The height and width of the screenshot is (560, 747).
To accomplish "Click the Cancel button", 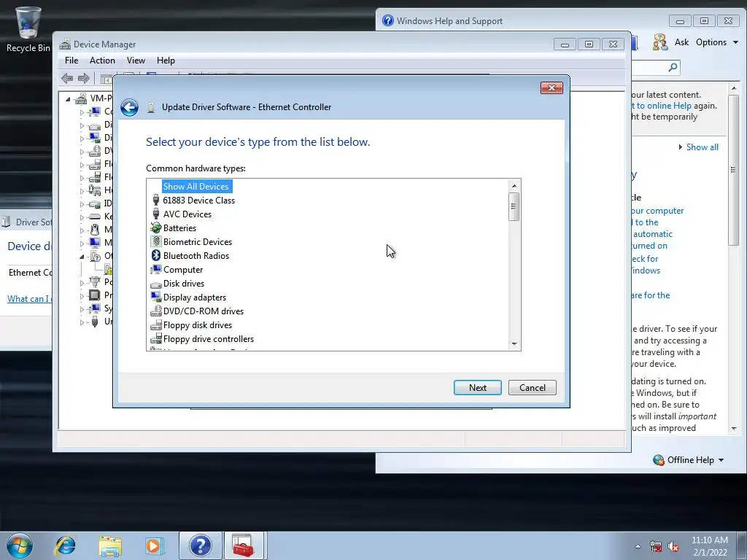I will point(532,388).
